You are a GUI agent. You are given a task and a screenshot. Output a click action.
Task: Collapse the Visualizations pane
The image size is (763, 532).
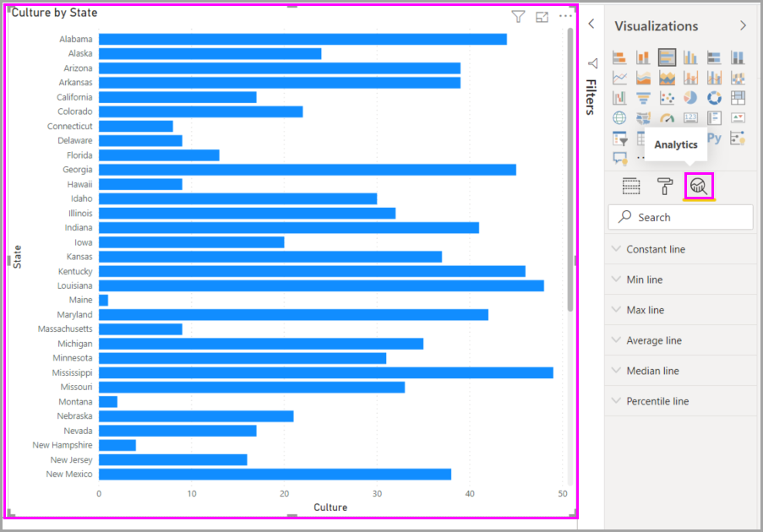(743, 26)
